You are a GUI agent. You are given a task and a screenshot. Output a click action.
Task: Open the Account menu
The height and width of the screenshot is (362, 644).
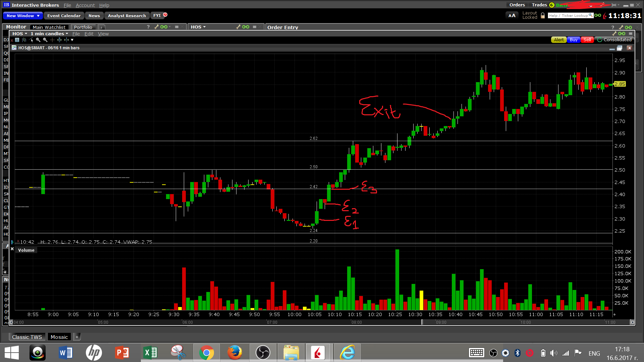coord(85,5)
